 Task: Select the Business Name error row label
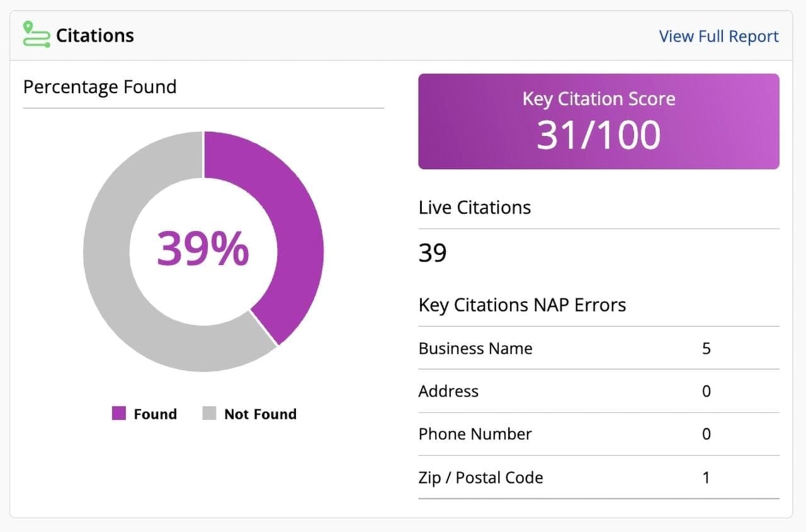(475, 349)
